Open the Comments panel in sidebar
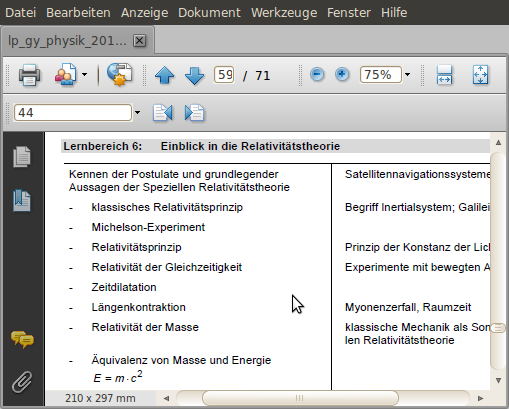This screenshot has height=409, width=509. click(x=22, y=339)
